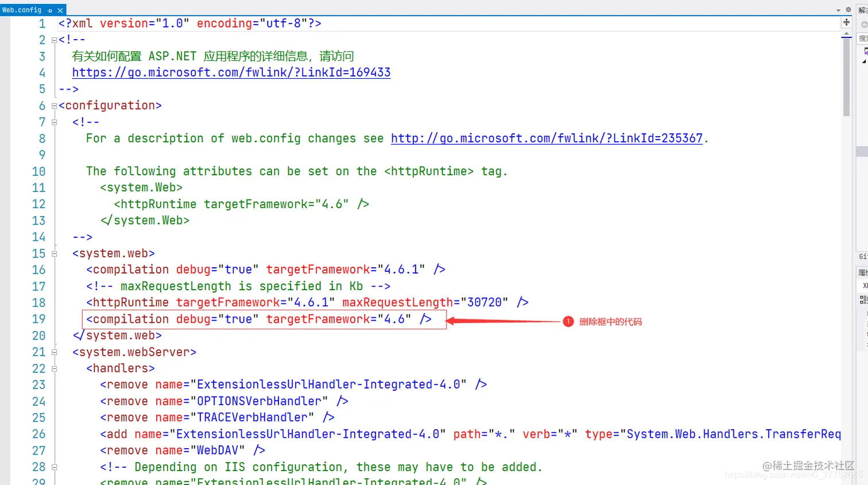Screen dimensions: 868x485
Task: Collapse the handlers element at line 22
Action: 55,368
